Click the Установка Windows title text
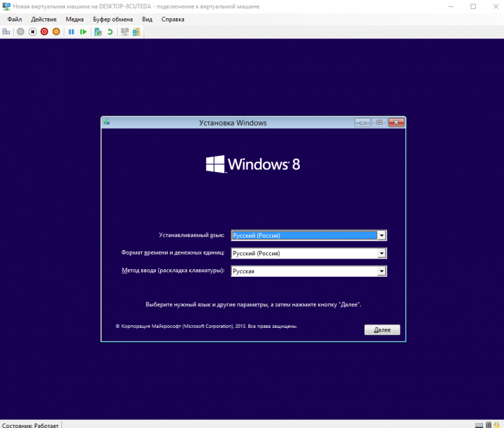The height and width of the screenshot is (428, 504). pos(232,123)
